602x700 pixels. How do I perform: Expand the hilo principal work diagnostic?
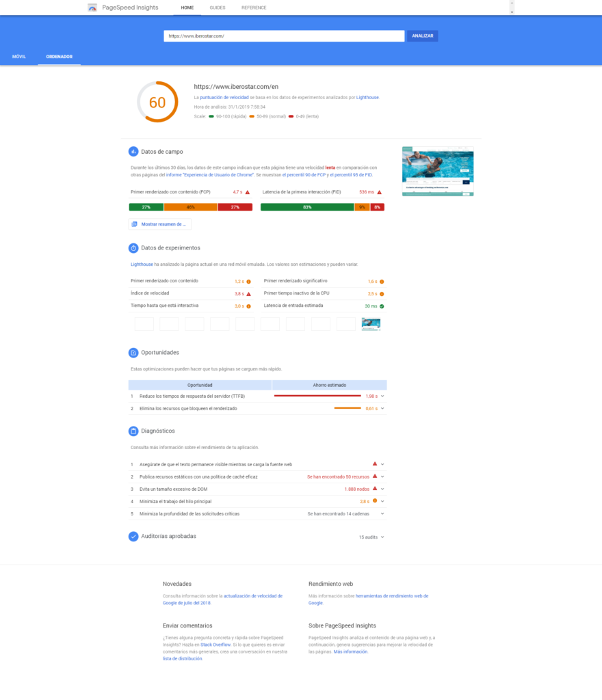tap(382, 502)
